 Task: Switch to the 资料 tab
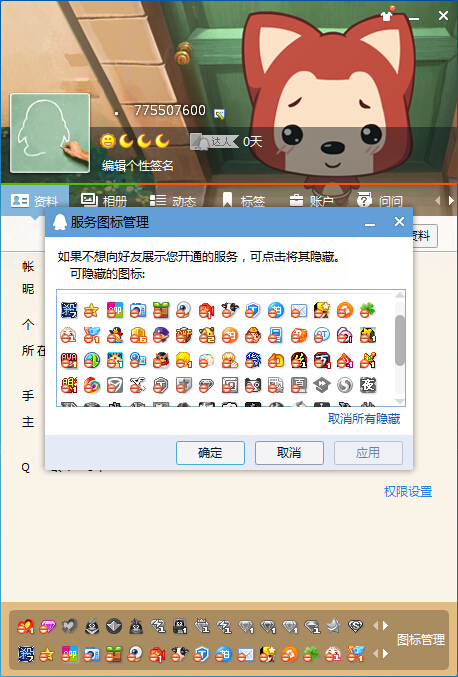pyautogui.click(x=35, y=201)
